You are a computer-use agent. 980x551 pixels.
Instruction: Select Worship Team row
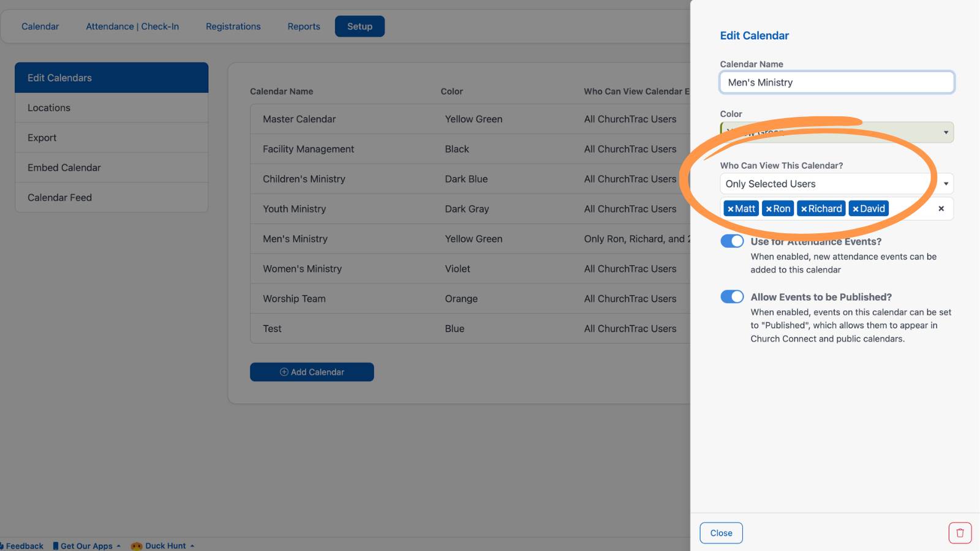click(x=470, y=299)
